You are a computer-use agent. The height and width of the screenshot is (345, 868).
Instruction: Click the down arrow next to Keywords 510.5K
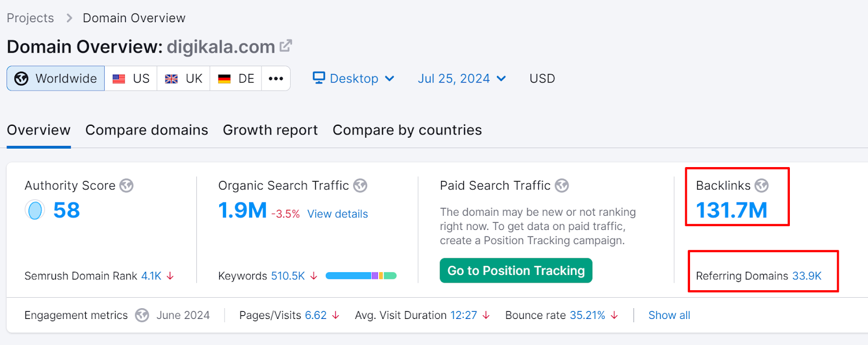pyautogui.click(x=314, y=276)
